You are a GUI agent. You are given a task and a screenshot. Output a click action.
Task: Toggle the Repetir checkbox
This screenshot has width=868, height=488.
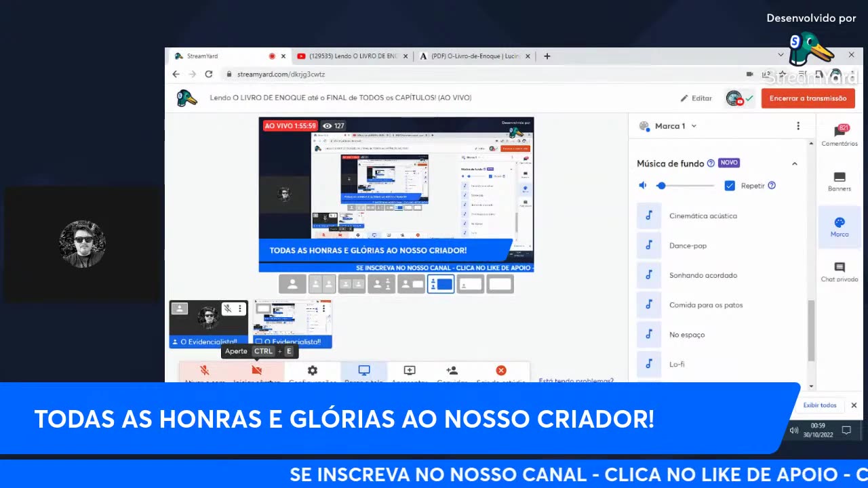pyautogui.click(x=730, y=186)
